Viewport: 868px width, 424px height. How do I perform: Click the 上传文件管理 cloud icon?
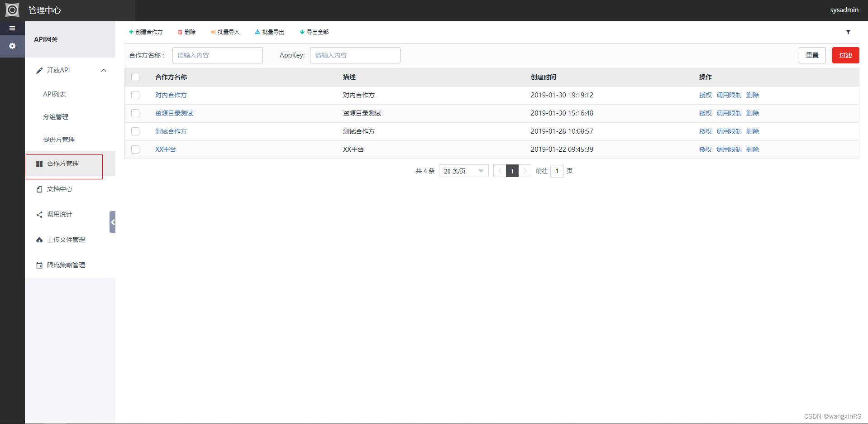39,240
